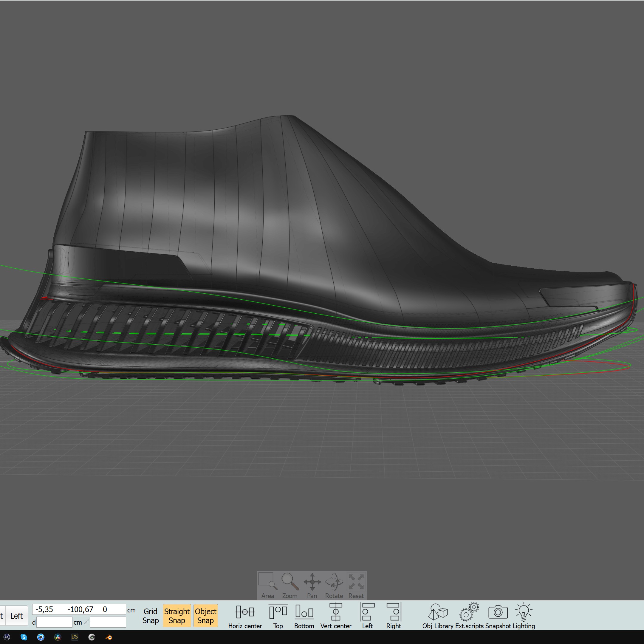This screenshot has width=644, height=644.
Task: Align objects to Top
Action: coord(278,615)
